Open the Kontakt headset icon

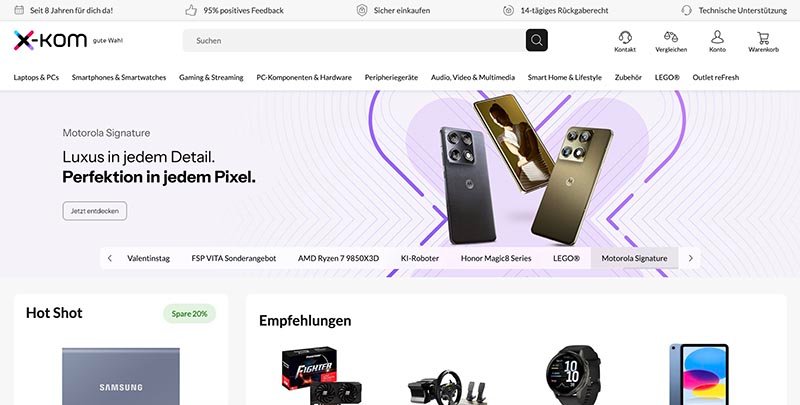[625, 37]
